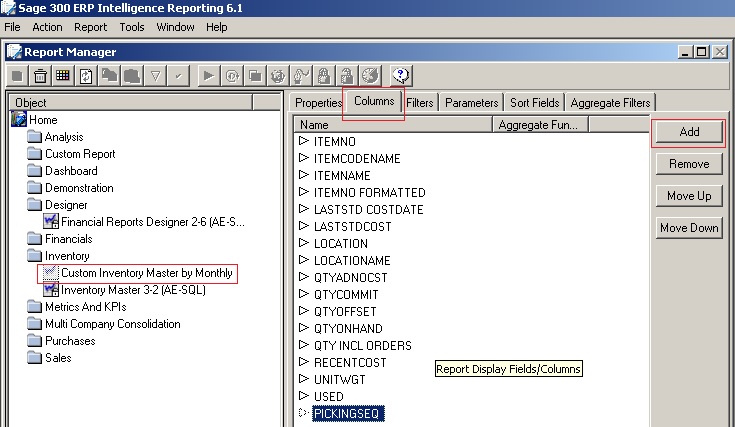Click the refresh page toolbar icon
This screenshot has width=735, height=427.
(x=86, y=75)
